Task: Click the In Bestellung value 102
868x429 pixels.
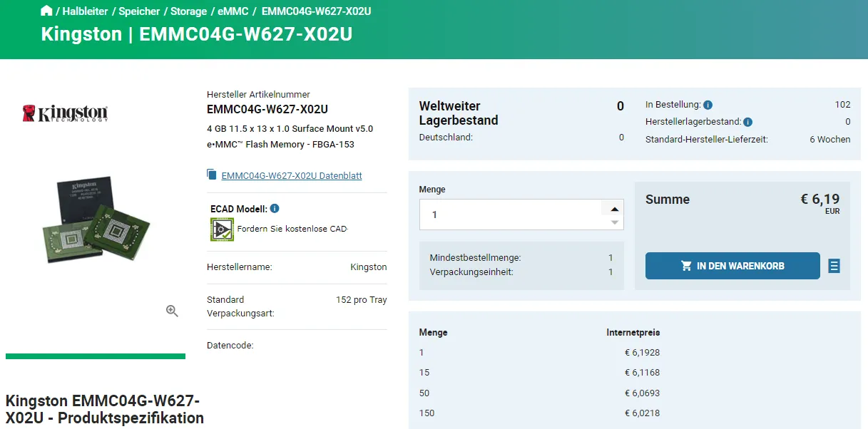Action: click(843, 105)
